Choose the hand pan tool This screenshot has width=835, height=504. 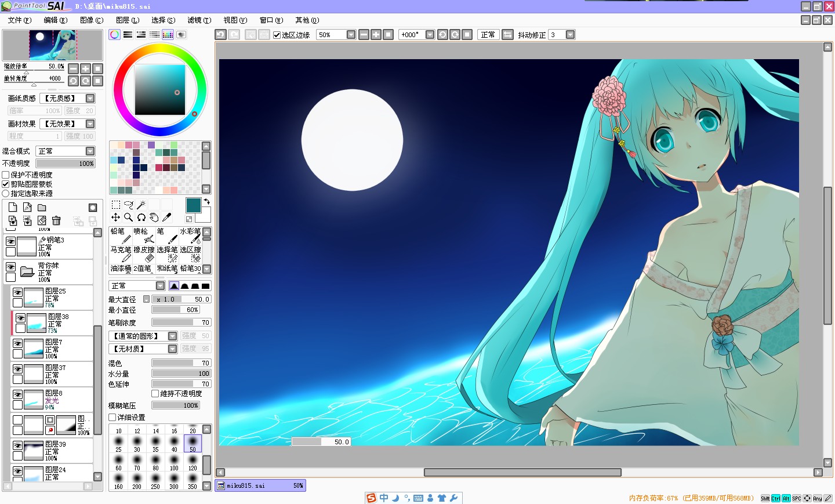pyautogui.click(x=154, y=217)
